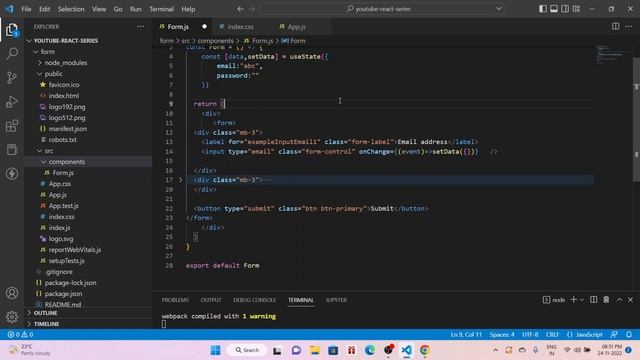Image resolution: width=640 pixels, height=360 pixels.
Task: Expand the OUTLINE section
Action: [45, 313]
